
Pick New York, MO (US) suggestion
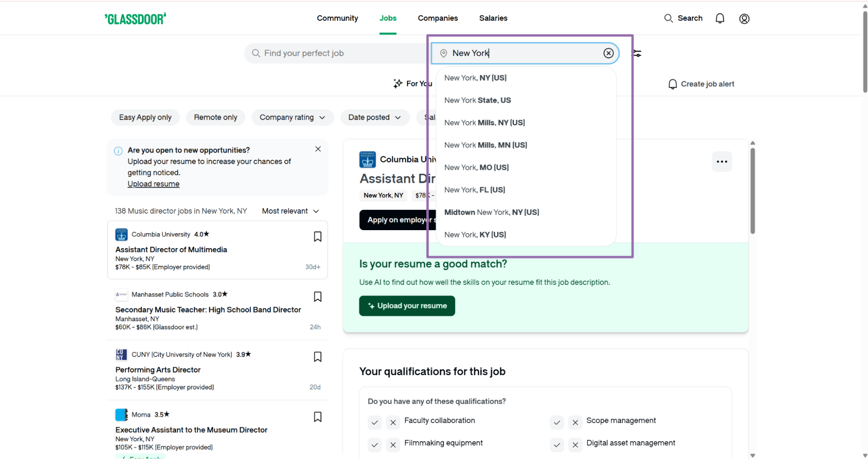tap(526, 167)
